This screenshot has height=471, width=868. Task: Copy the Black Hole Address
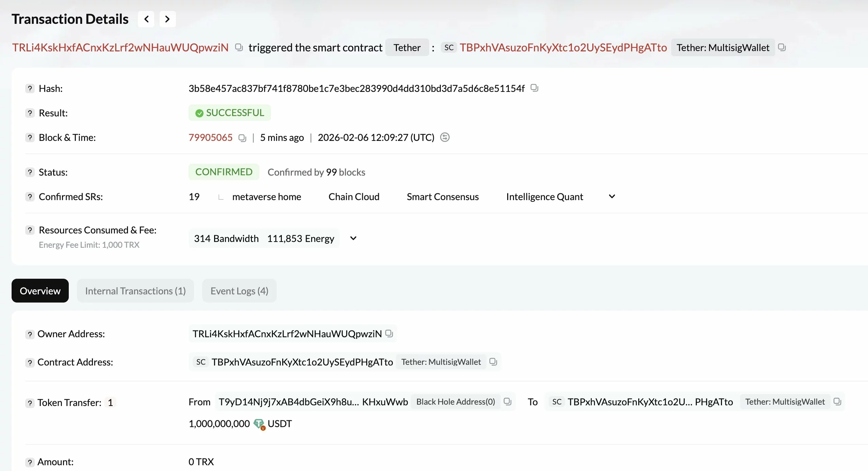507,402
